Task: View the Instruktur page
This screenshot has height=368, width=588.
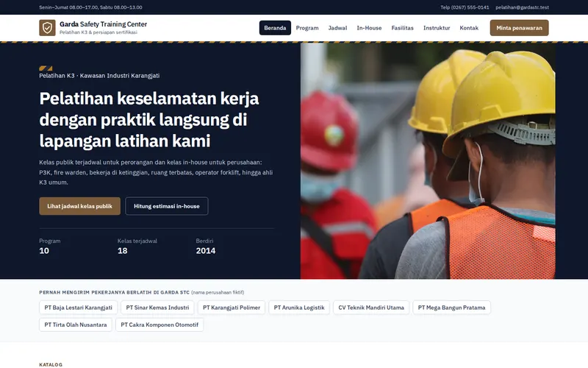Action: point(437,28)
